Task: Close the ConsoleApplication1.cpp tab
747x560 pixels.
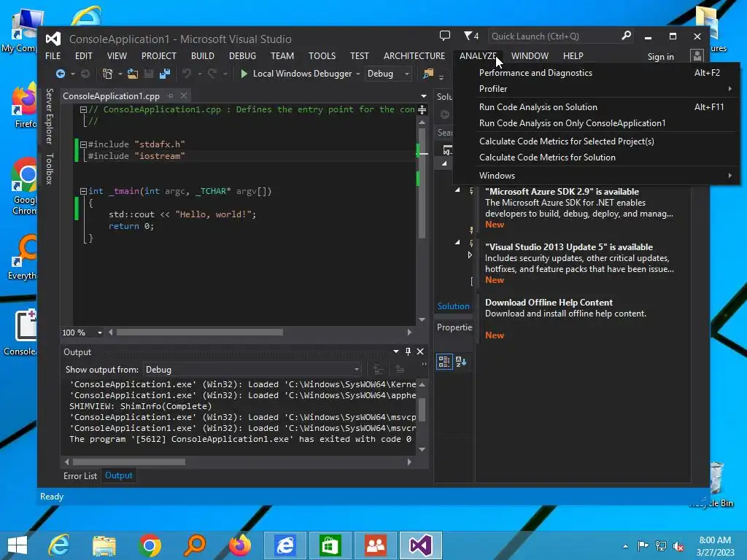Action: [x=184, y=96]
